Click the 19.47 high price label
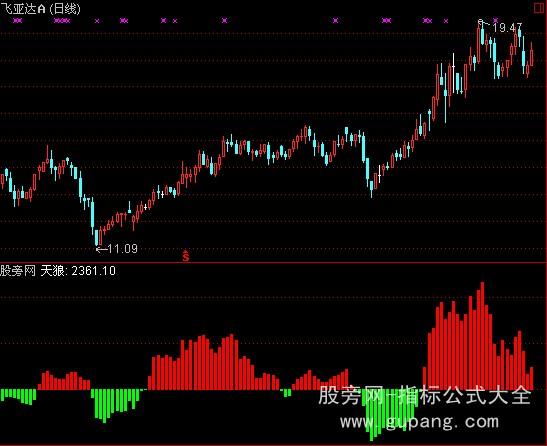 pyautogui.click(x=508, y=27)
